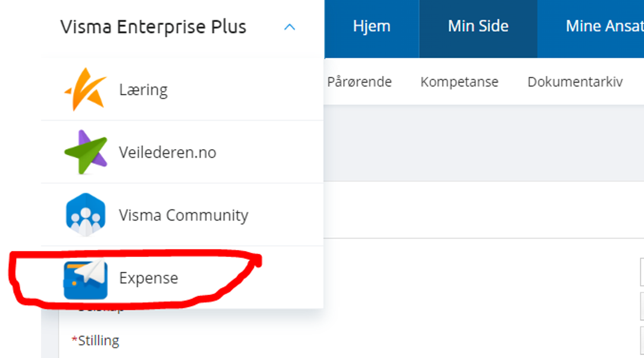This screenshot has width=644, height=358.
Task: Choose the Visma Community entry label
Action: (x=184, y=215)
